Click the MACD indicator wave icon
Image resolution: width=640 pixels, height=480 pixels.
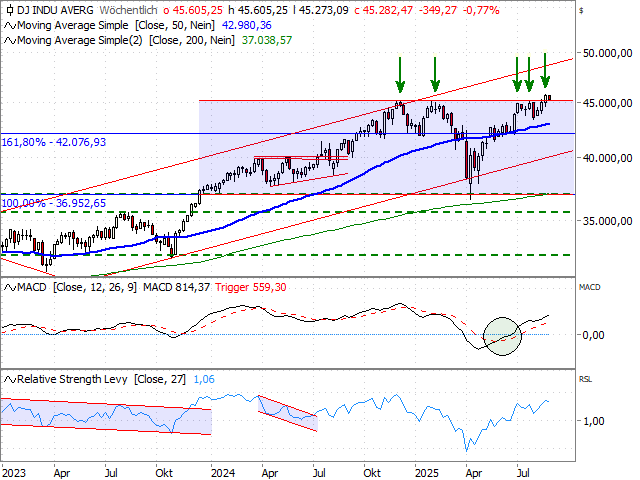pos(10,288)
